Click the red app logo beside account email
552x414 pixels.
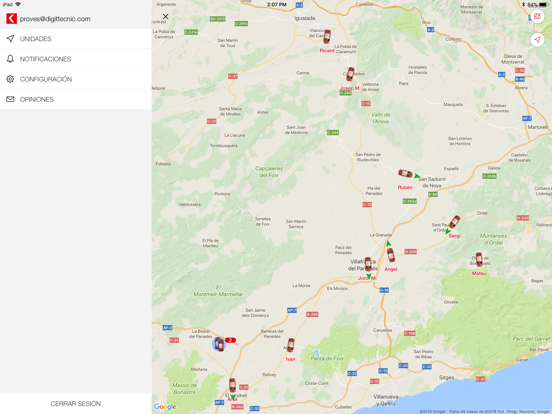point(11,19)
